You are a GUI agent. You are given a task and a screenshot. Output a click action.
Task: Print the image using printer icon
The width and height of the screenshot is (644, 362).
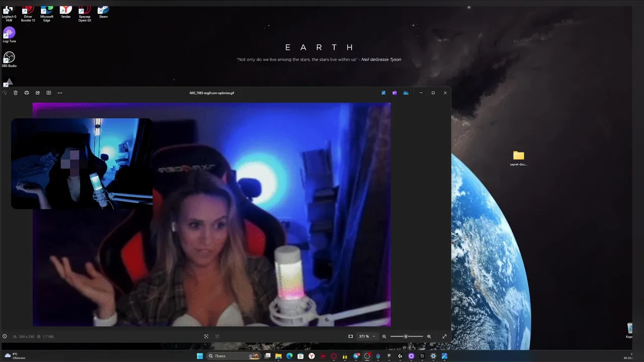click(x=27, y=93)
